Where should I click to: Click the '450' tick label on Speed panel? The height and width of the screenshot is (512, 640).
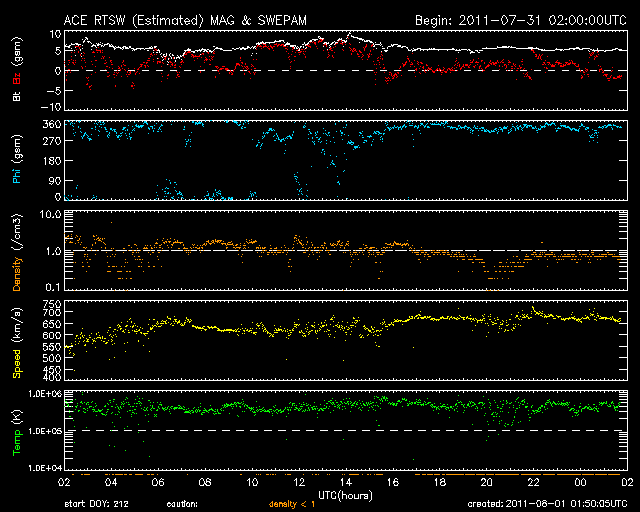(52, 370)
